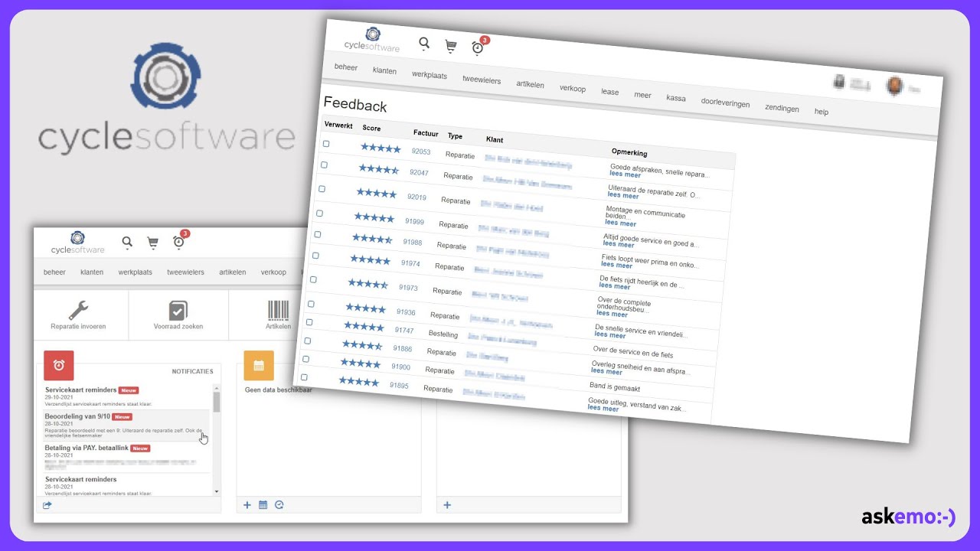The height and width of the screenshot is (551, 980).
Task: Open verkoop menu in dashboard window
Action: pyautogui.click(x=273, y=272)
